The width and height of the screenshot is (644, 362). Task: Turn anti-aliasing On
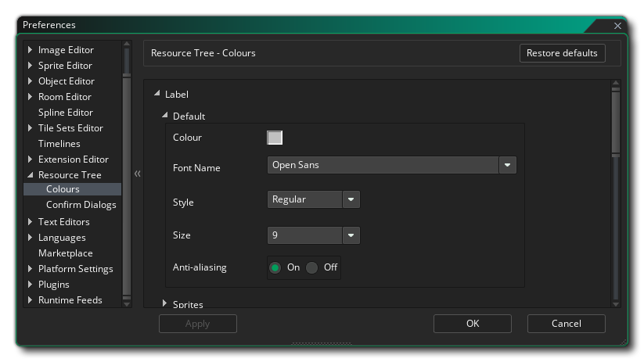[x=275, y=267]
